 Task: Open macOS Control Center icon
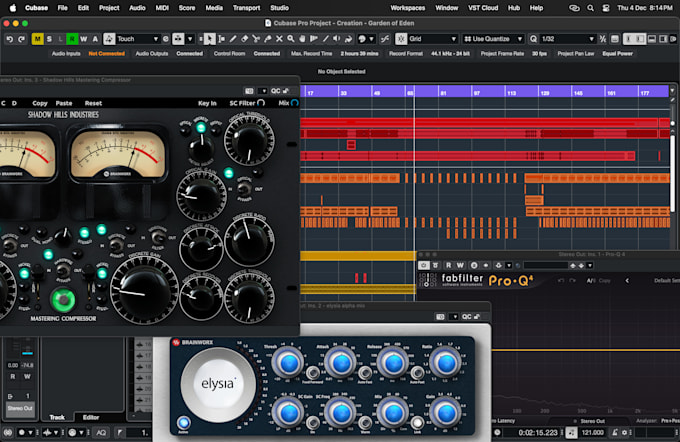click(606, 8)
